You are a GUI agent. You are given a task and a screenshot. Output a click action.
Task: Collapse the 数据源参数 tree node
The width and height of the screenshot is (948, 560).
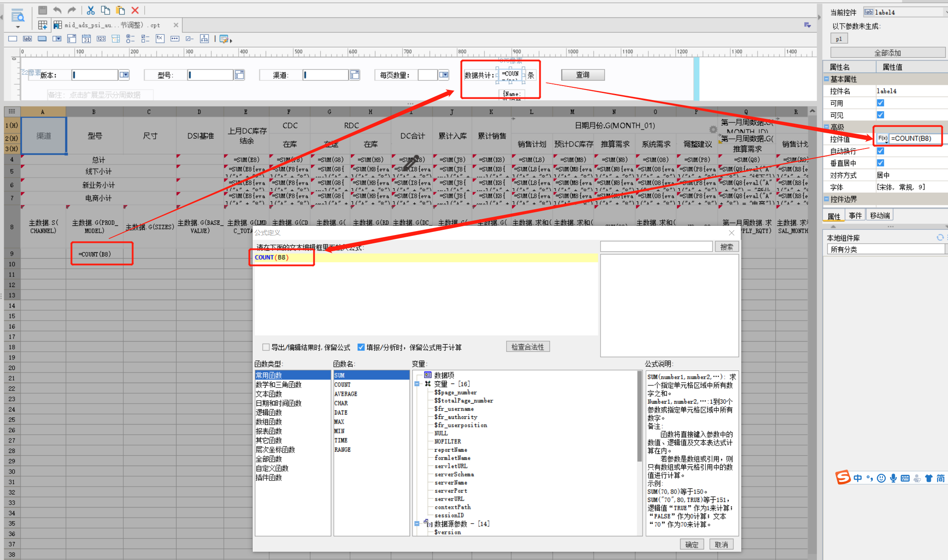[417, 523]
